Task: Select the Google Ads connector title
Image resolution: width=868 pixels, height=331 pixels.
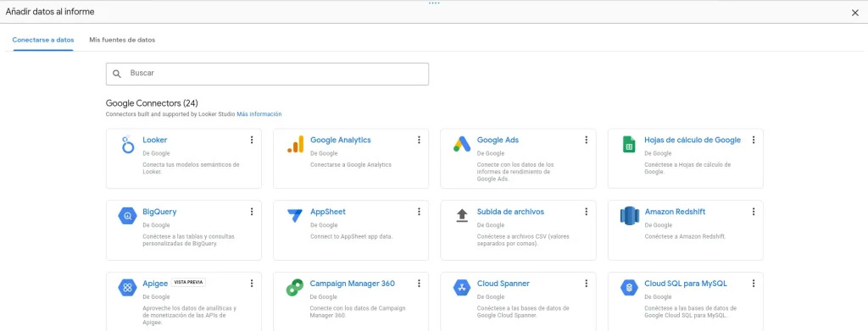Action: click(x=498, y=140)
